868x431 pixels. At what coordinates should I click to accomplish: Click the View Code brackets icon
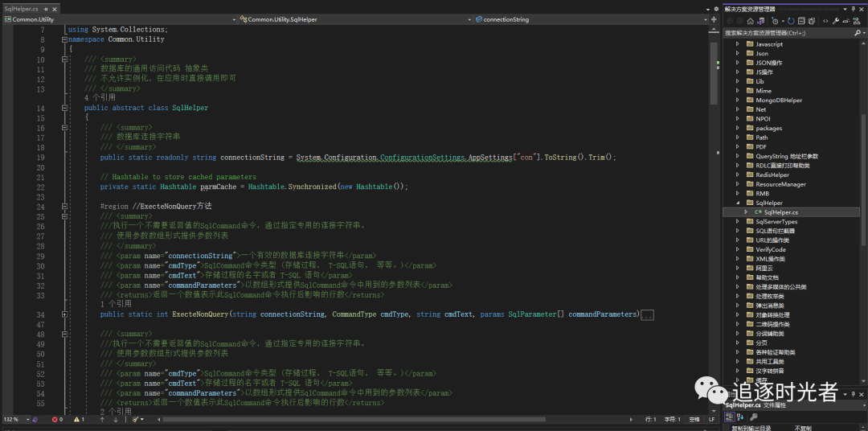click(x=825, y=21)
